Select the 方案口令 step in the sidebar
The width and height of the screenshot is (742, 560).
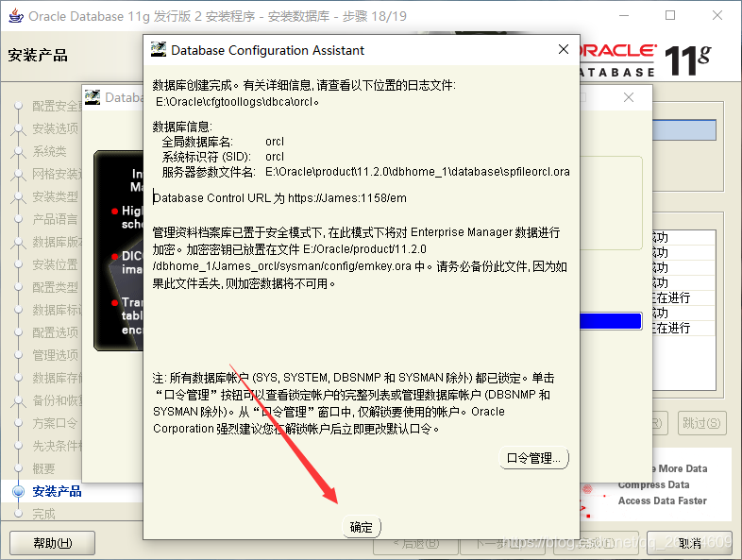[x=55, y=423]
